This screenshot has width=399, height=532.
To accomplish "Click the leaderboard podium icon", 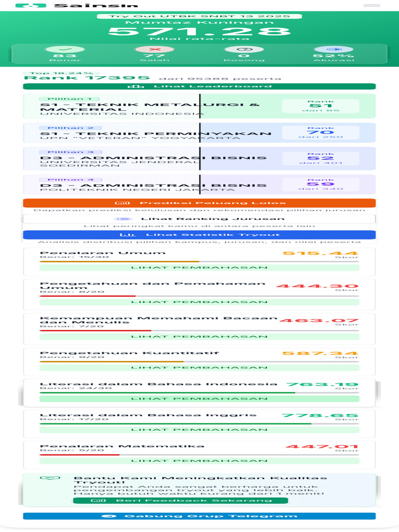I will [x=136, y=87].
